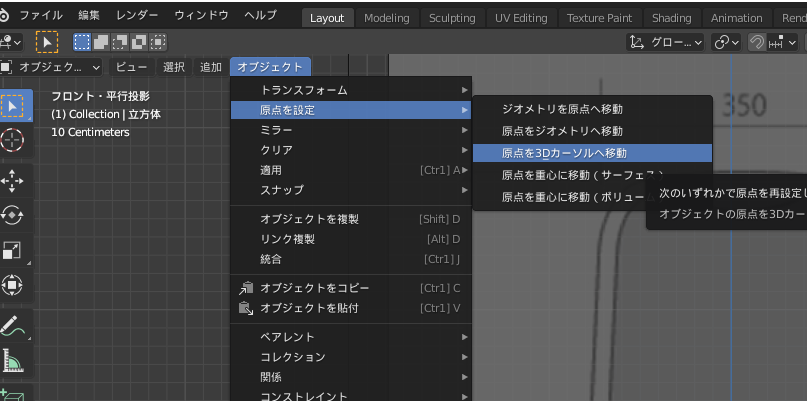Expand the コンストレイント submenu
Screen dimensions: 807x401
350,395
